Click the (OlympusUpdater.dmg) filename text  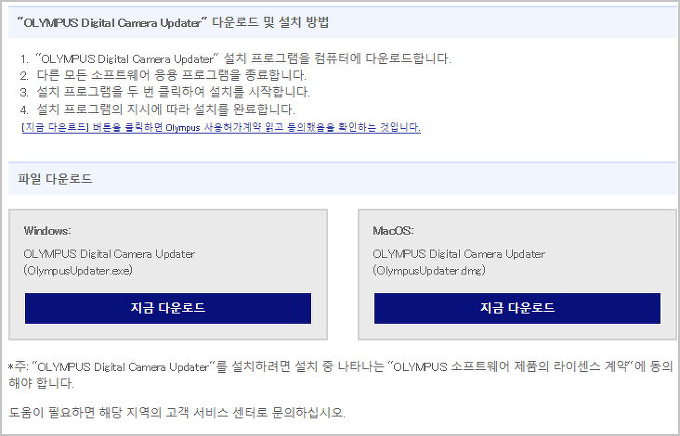pos(427,270)
